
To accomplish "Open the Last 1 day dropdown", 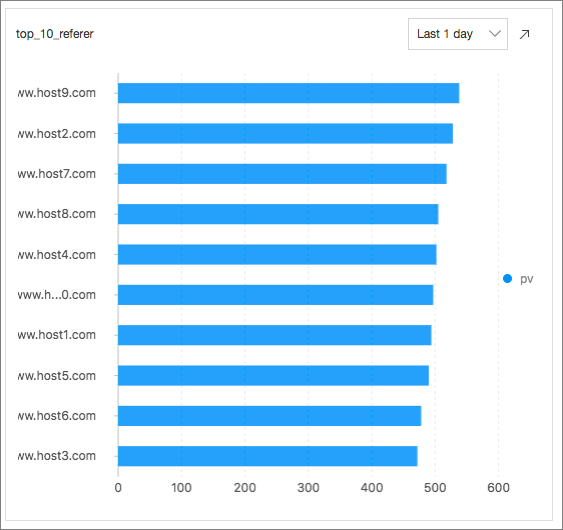I will click(x=458, y=34).
